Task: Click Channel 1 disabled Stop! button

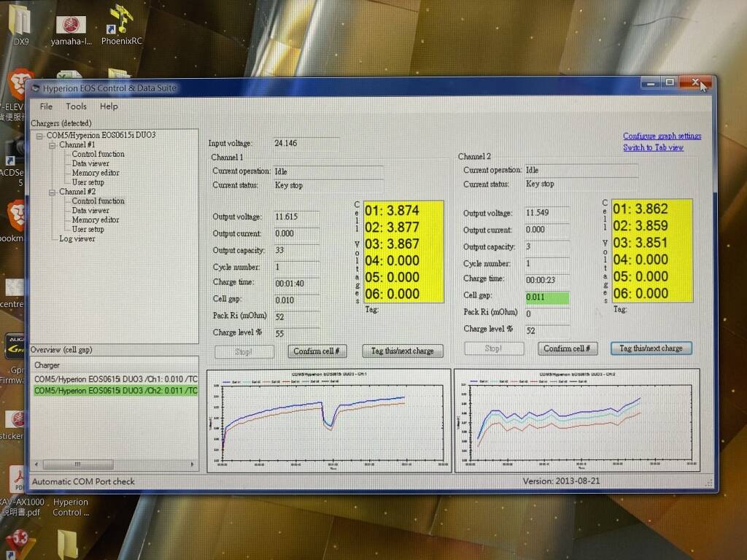Action: click(244, 352)
